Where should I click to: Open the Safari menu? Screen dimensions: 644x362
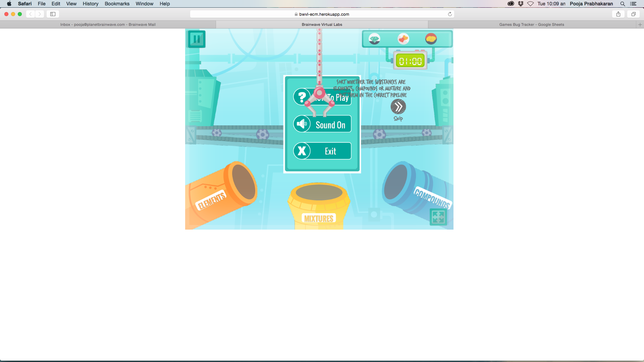tap(25, 4)
